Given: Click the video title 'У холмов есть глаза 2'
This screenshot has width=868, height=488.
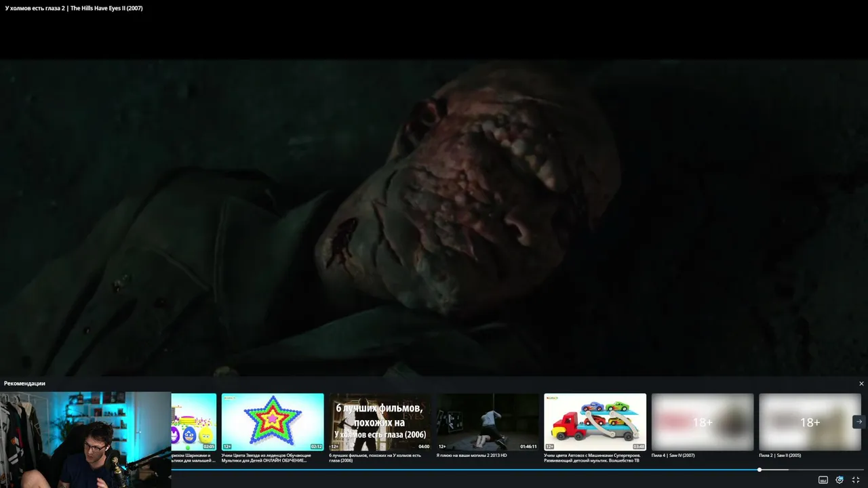Looking at the screenshot, I should 74,8.
